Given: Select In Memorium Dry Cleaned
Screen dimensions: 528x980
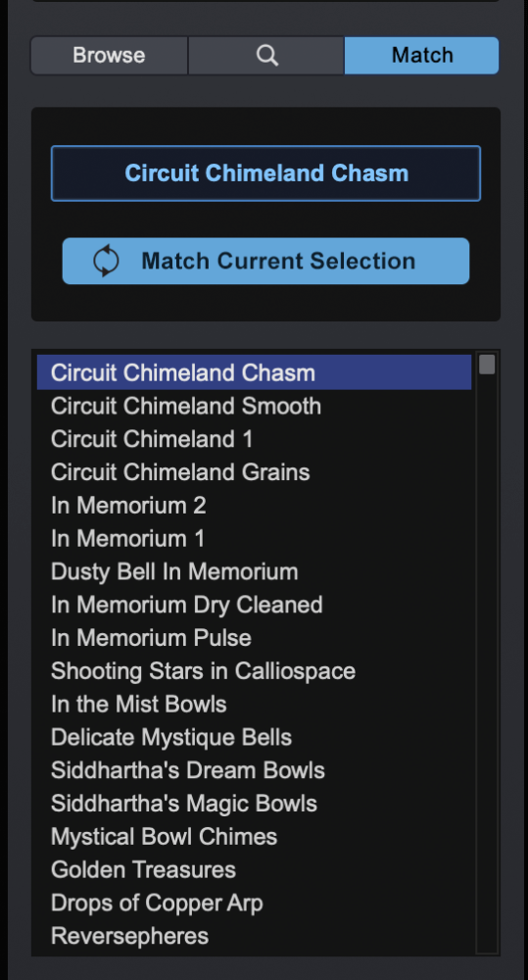Looking at the screenshot, I should tap(255, 605).
